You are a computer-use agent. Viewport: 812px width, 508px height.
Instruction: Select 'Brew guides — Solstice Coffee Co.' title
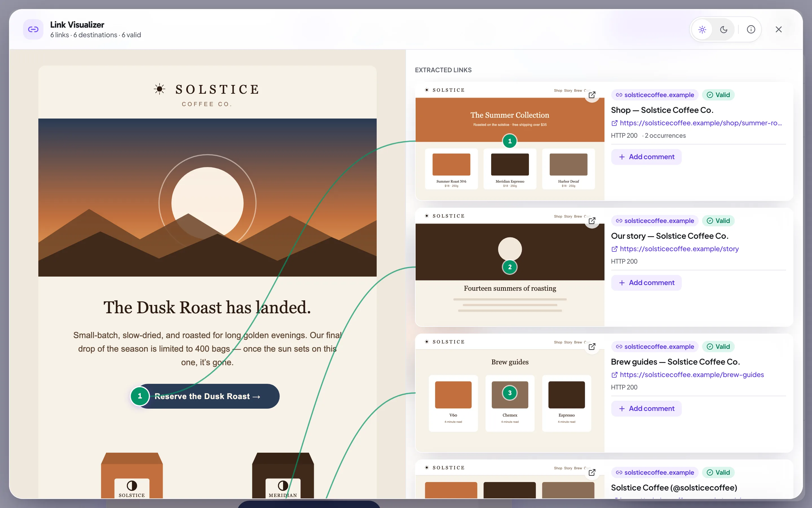point(675,362)
